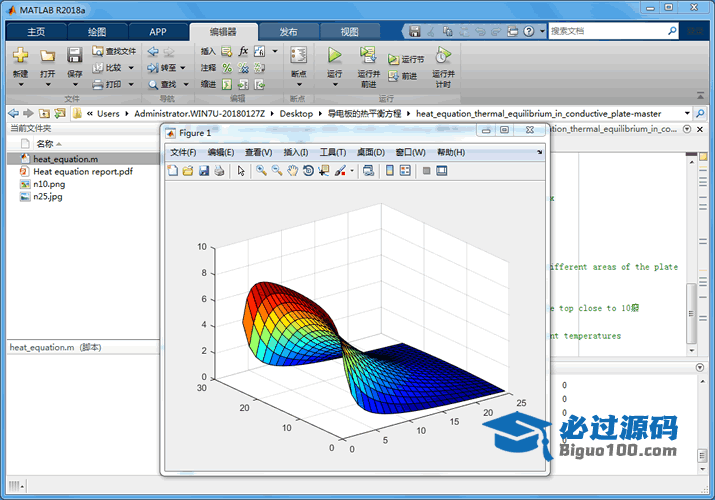
Task: Click New Figure icon in Figure toolbar
Action: (x=172, y=171)
